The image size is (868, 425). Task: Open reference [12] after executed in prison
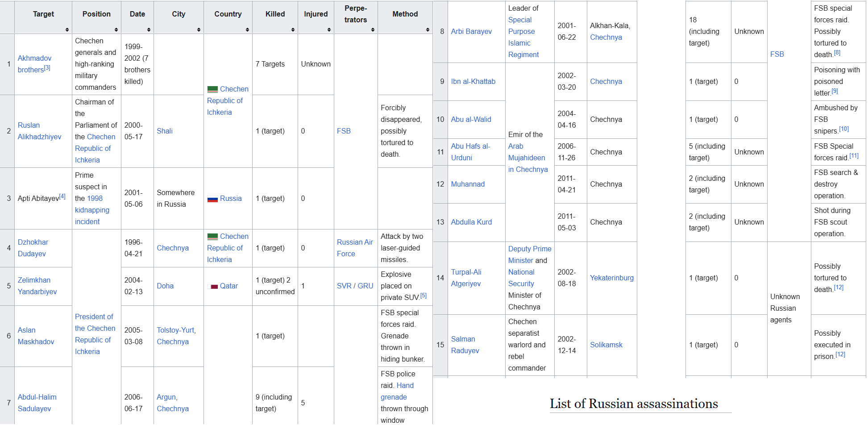[840, 354]
